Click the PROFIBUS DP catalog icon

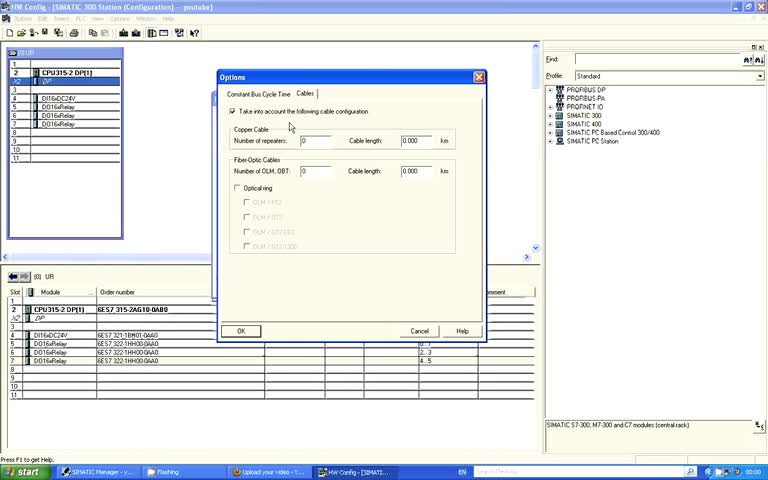click(x=559, y=90)
